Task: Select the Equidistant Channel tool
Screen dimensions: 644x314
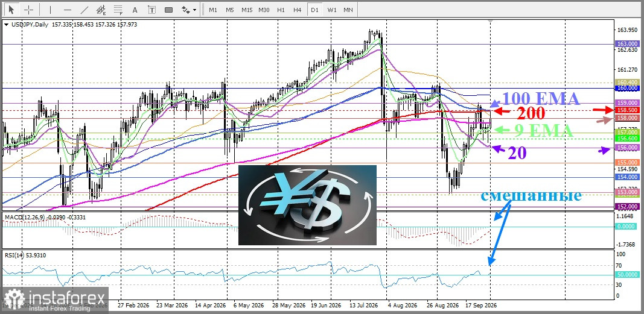Action: (x=101, y=10)
